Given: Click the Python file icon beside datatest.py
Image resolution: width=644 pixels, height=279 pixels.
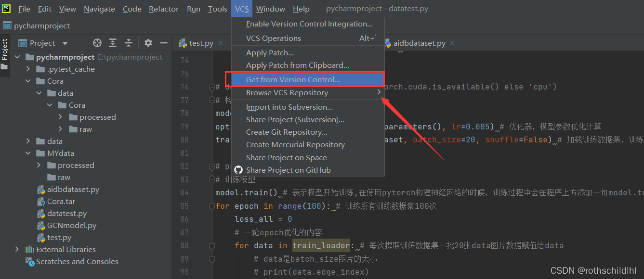Looking at the screenshot, I should tap(41, 213).
